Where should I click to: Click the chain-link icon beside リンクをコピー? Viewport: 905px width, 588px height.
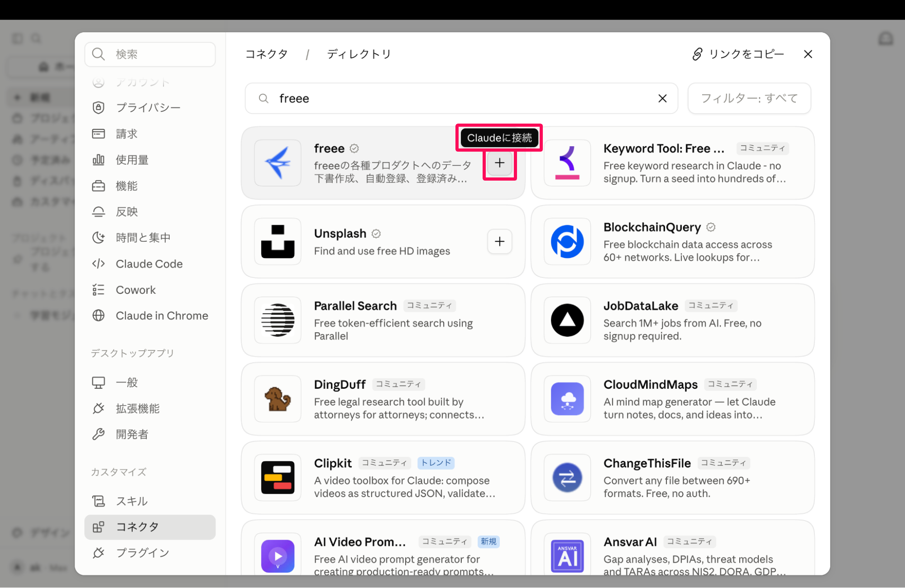point(697,54)
